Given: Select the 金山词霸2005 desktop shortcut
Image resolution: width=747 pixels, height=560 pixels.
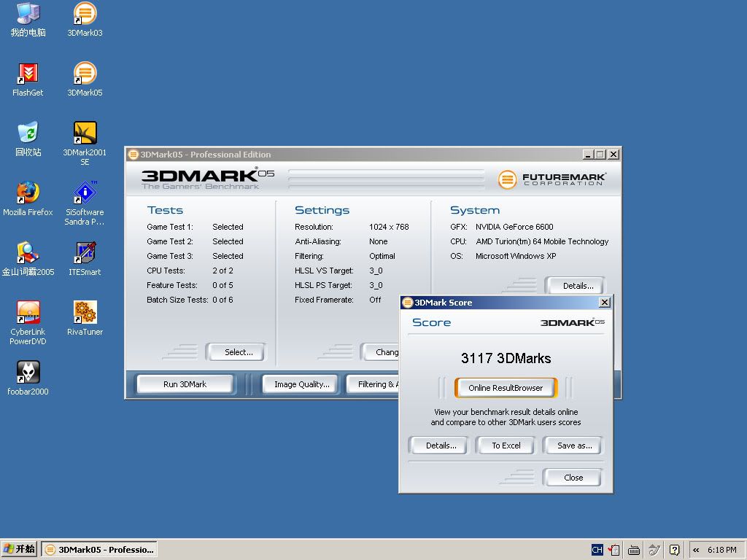Looking at the screenshot, I should point(28,259).
